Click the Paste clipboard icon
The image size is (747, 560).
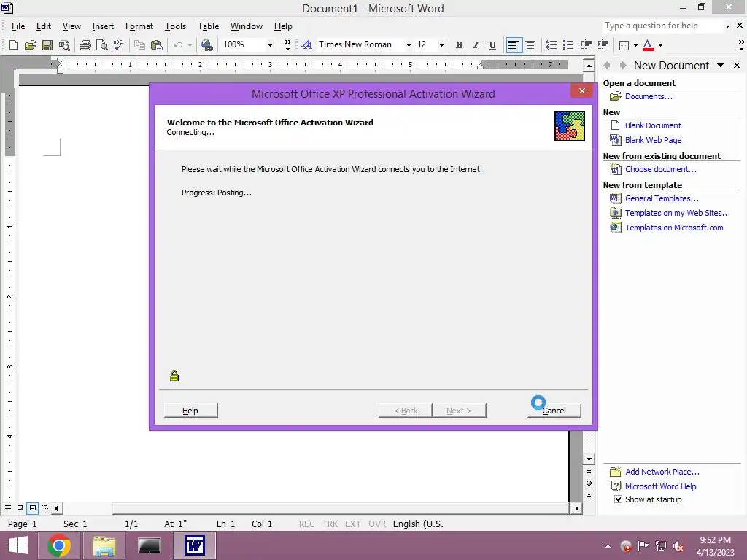(157, 45)
